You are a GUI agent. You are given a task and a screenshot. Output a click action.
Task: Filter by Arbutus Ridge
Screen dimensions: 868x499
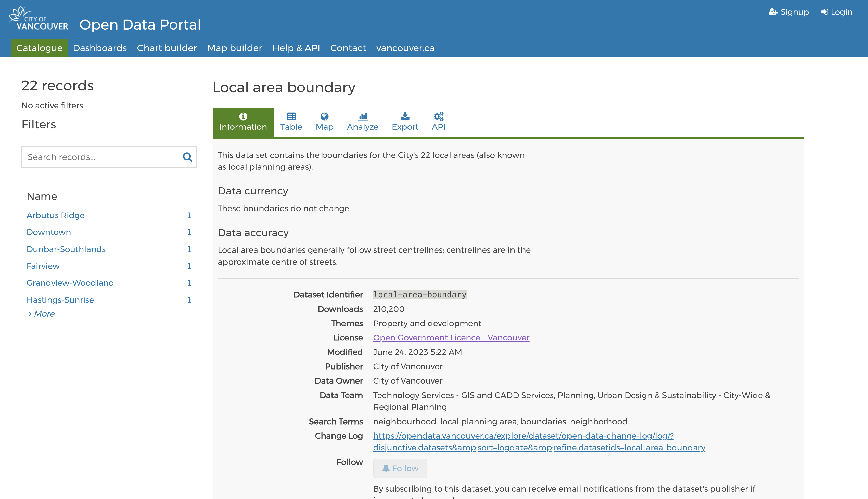pos(56,215)
